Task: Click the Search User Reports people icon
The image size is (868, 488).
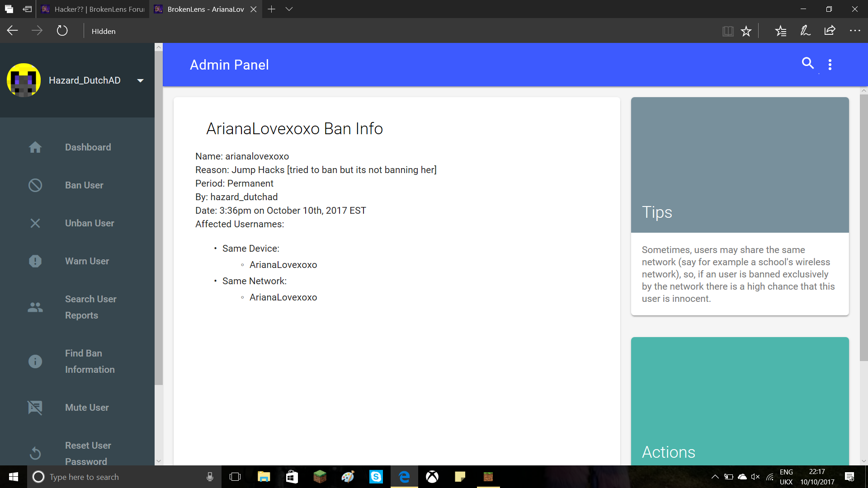Action: coord(35,307)
